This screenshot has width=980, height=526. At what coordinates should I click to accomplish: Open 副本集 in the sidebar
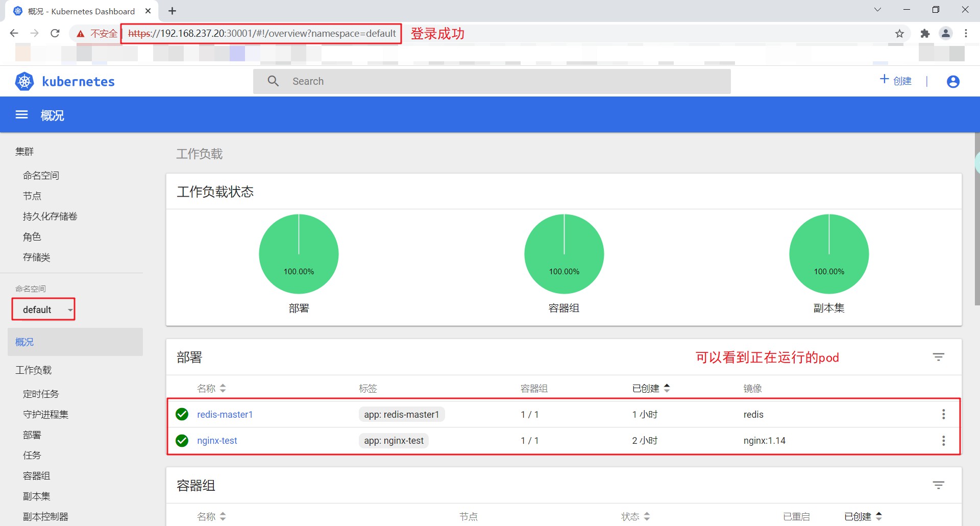[x=37, y=496]
